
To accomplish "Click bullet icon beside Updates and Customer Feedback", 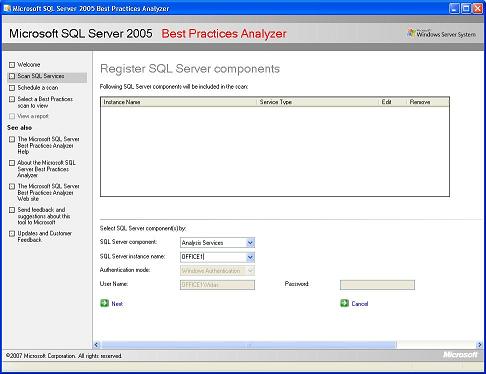I will coord(12,234).
